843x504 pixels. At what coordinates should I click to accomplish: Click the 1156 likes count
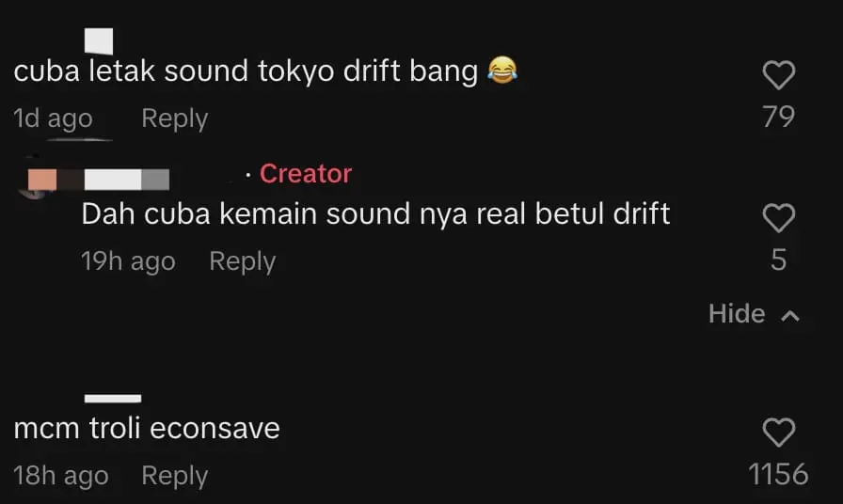coord(778,475)
